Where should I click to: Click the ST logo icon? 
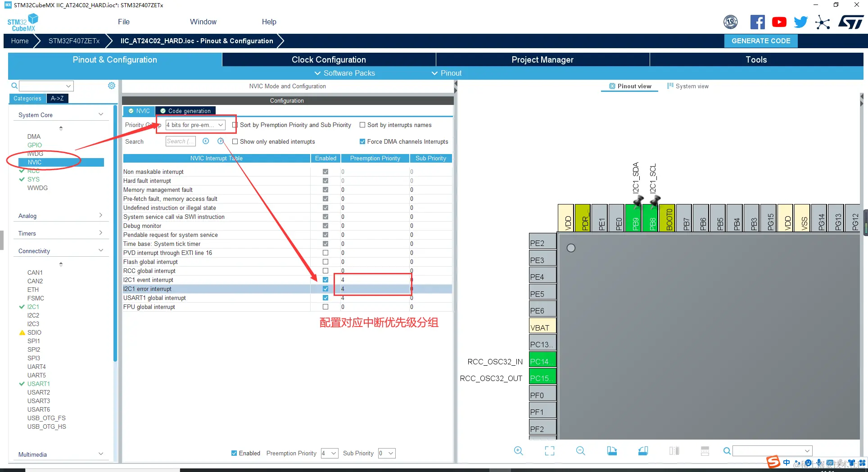[x=851, y=22]
